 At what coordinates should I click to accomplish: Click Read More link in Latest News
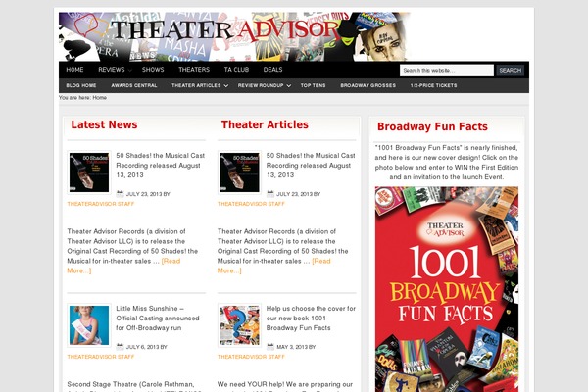coord(171,261)
